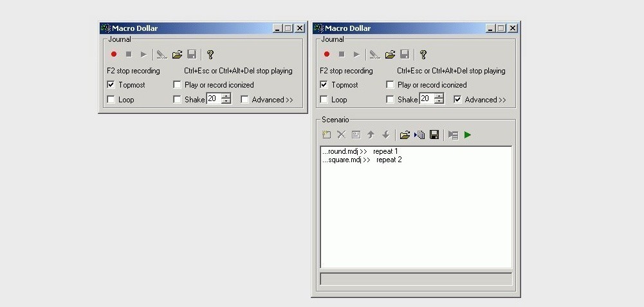The height and width of the screenshot is (307, 644).
Task: Open a scenario file from the Scenario toolbar
Action: click(x=405, y=135)
